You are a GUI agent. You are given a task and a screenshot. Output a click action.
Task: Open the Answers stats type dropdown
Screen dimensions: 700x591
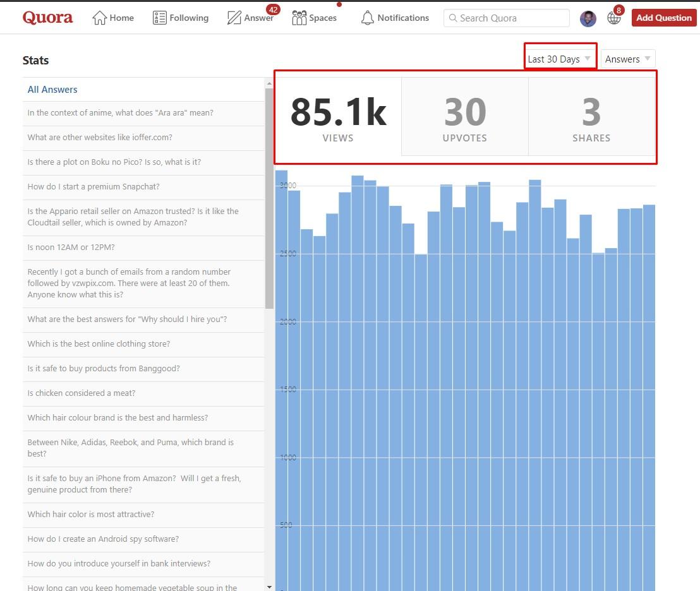627,59
